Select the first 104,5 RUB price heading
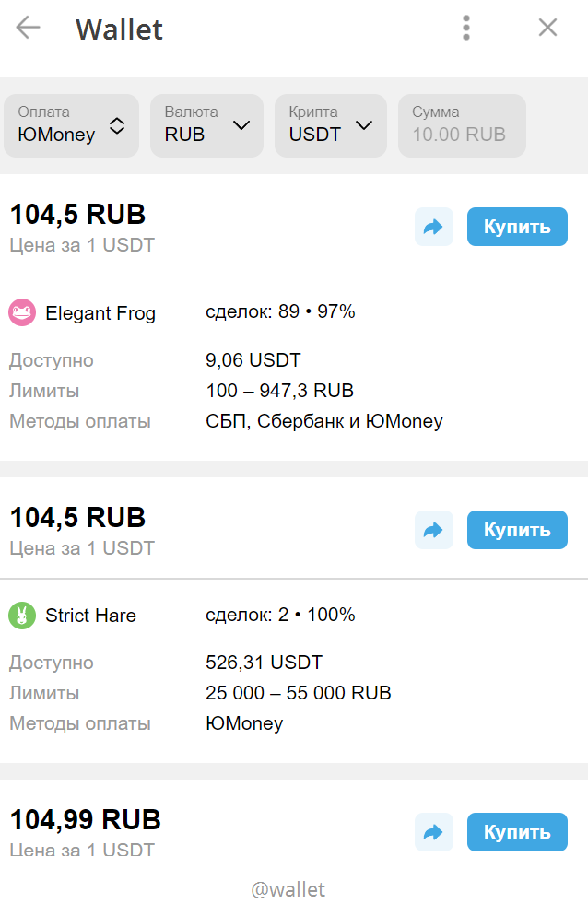 pyautogui.click(x=77, y=214)
